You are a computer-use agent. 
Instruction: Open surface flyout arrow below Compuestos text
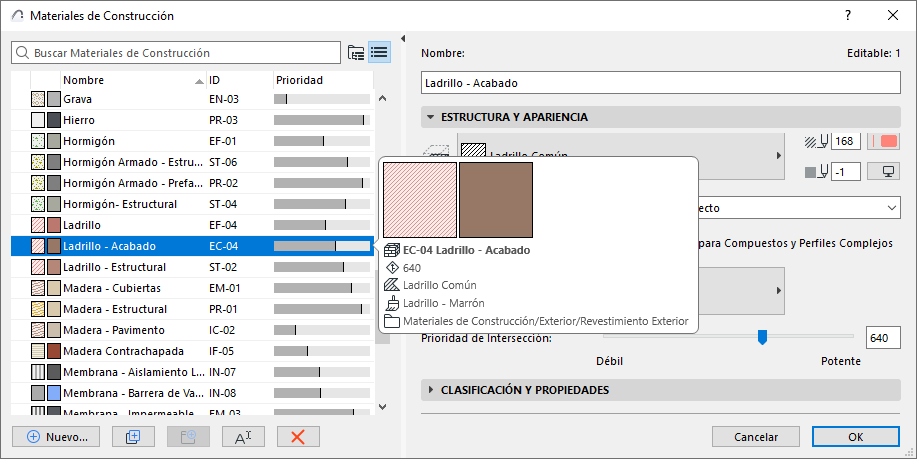778,291
